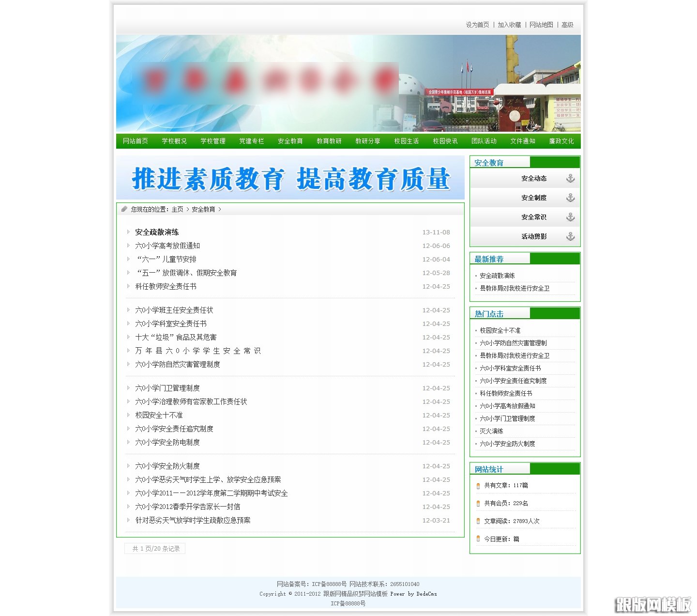This screenshot has height=616, width=697.
Task: Click the 高级 link at top right
Action: pyautogui.click(x=567, y=25)
